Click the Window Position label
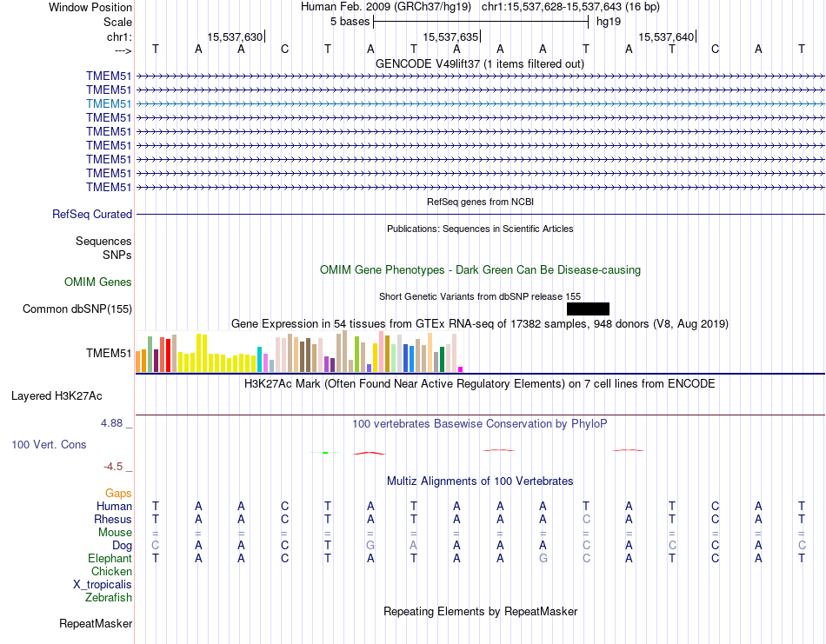826x644 pixels. [90, 7]
